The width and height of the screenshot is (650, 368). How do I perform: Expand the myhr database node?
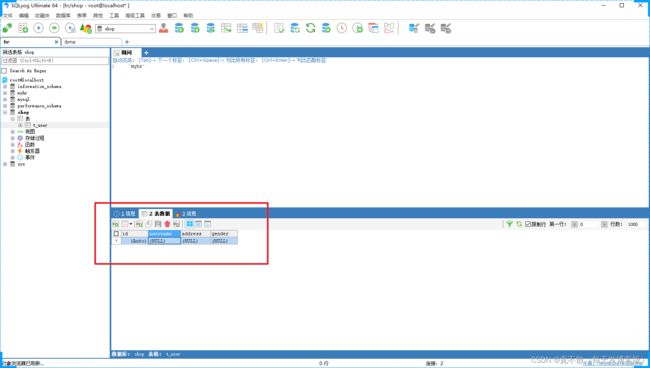[x=5, y=93]
